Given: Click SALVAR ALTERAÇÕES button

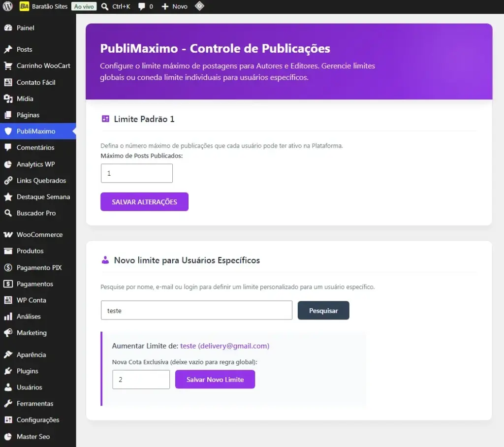Looking at the screenshot, I should point(144,202).
